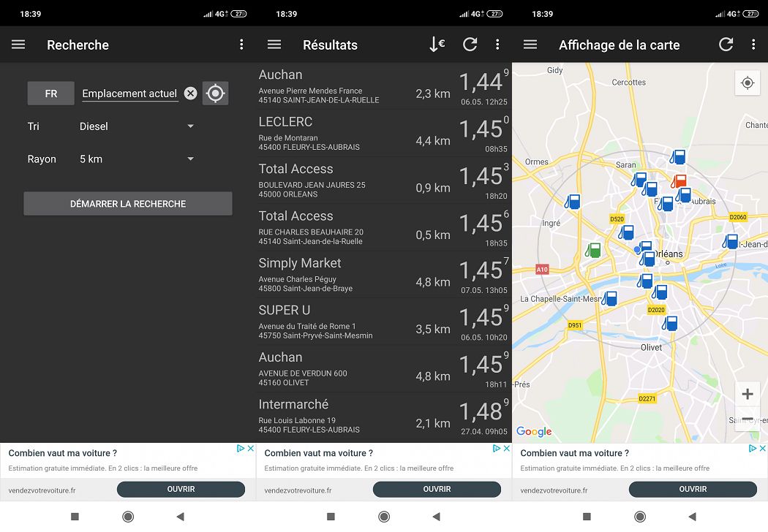
Task: Open AdChoices info on map screen ad
Action: [x=753, y=448]
